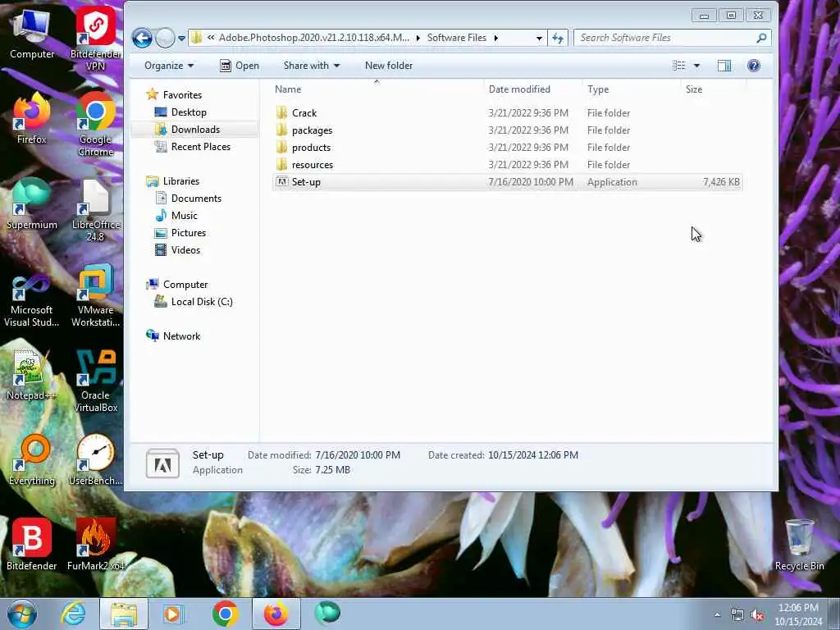Sort by the Name column header
This screenshot has width=840, height=630.
coord(377,89)
